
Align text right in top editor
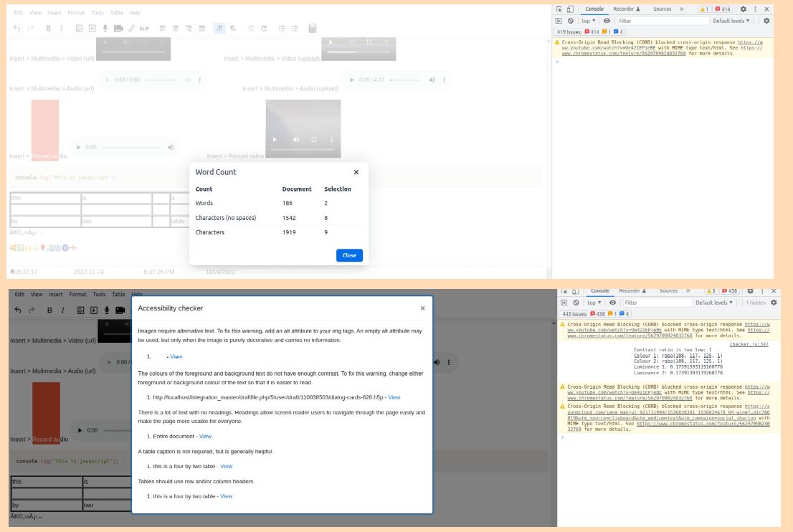click(189, 28)
